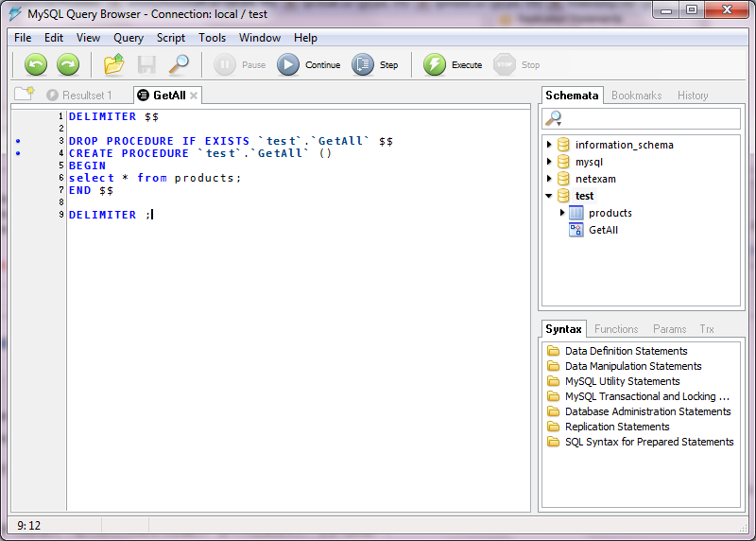Click the schemata search magnifier icon

click(x=554, y=118)
